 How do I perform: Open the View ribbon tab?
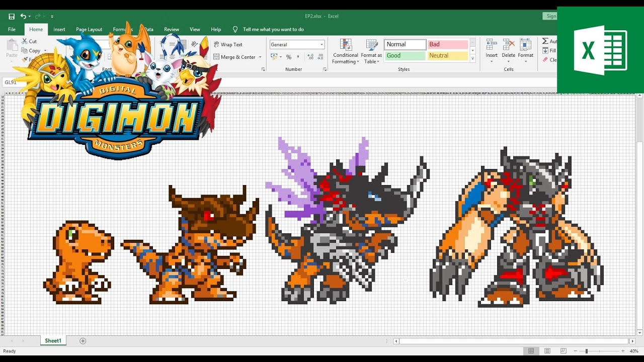195,30
